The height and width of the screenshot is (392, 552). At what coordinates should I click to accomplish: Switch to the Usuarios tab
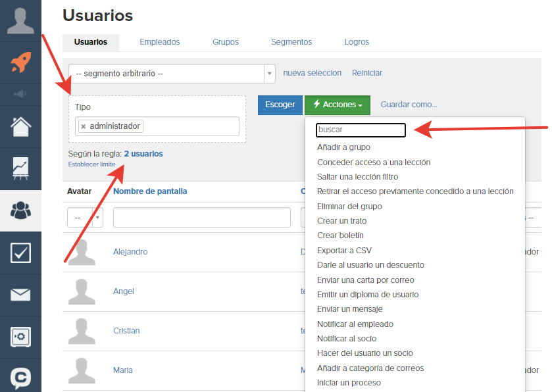tap(91, 42)
